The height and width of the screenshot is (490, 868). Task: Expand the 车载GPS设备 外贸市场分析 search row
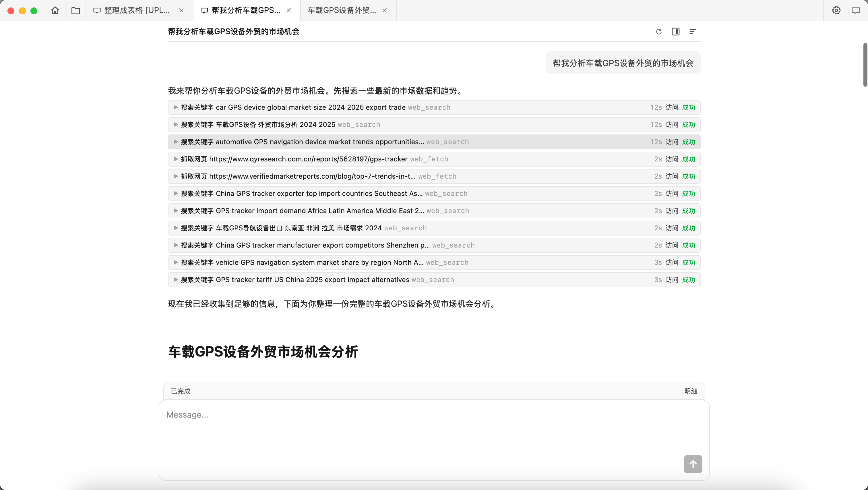point(434,124)
